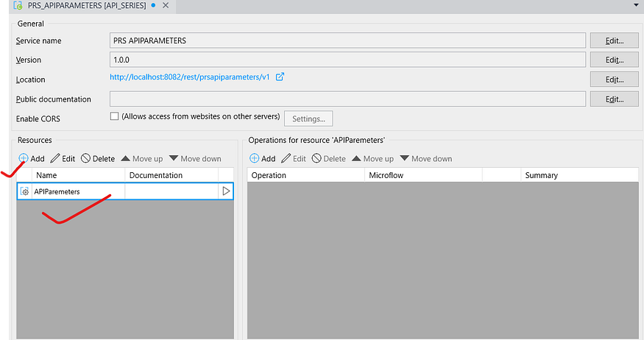The width and height of the screenshot is (644, 340).
Task: Click the APIParemeters resource gear icon
Action: [25, 191]
